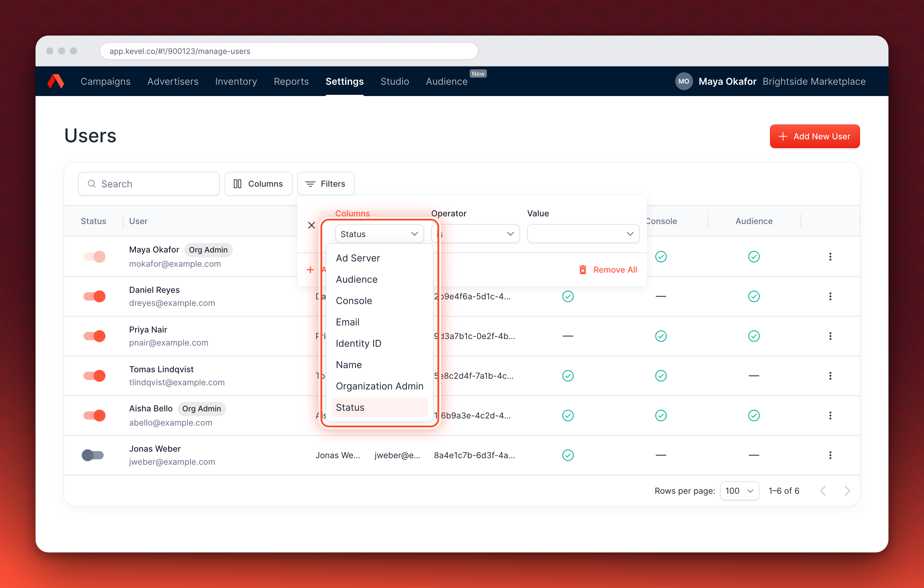Screen dimensions: 924x588
Task: Change Rows per page from 100
Action: pos(739,491)
